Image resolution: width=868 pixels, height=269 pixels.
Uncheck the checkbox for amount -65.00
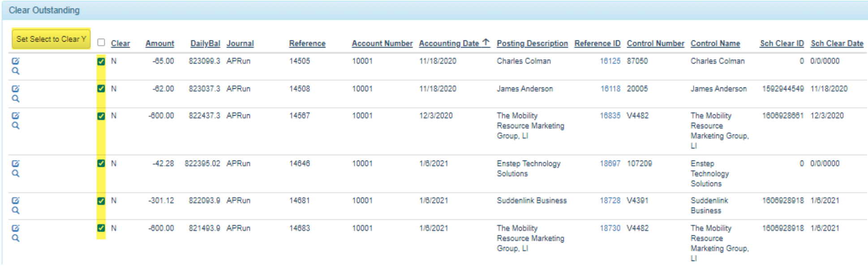[101, 61]
